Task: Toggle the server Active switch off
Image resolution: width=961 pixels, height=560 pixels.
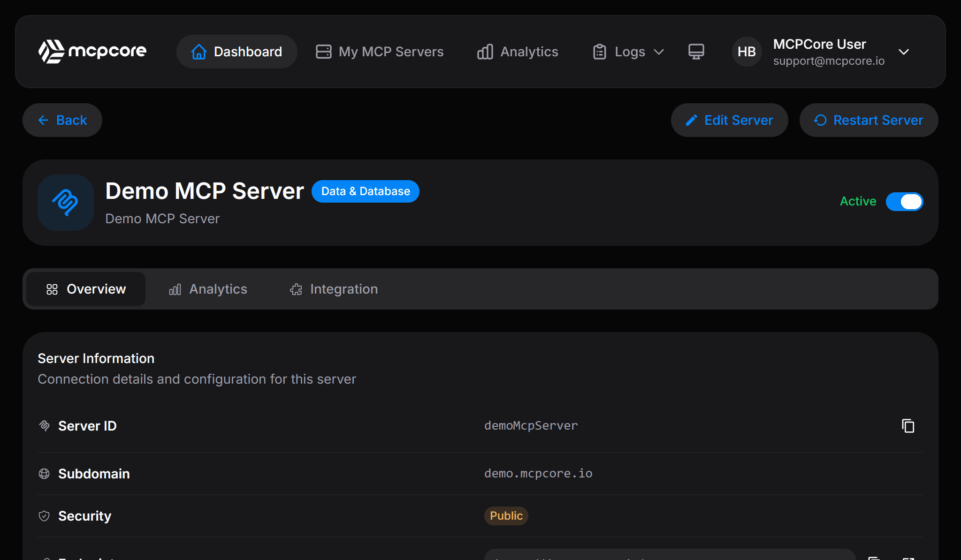Action: 905,201
